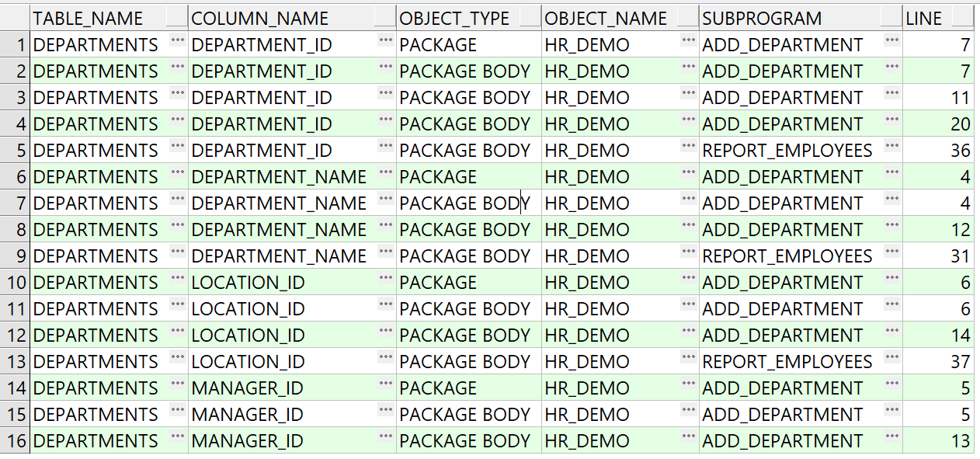Click the LINE column header
Image resolution: width=980 pixels, height=459 pixels.
[x=938, y=19]
